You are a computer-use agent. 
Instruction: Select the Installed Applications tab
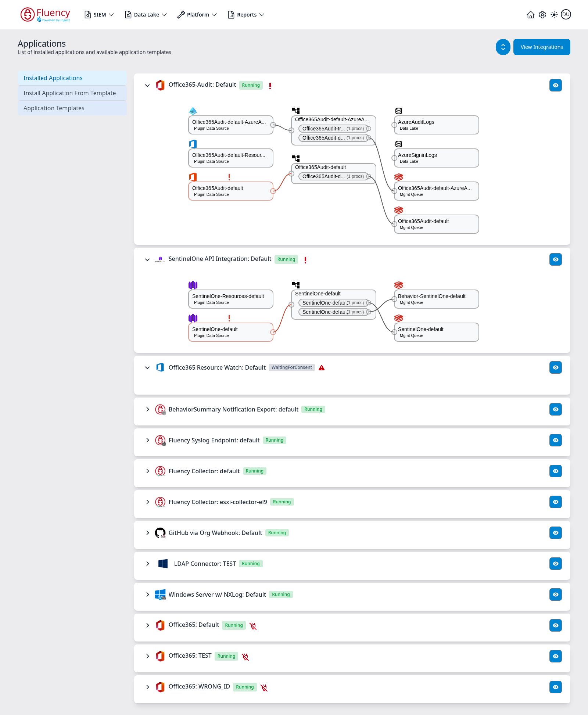click(x=72, y=78)
